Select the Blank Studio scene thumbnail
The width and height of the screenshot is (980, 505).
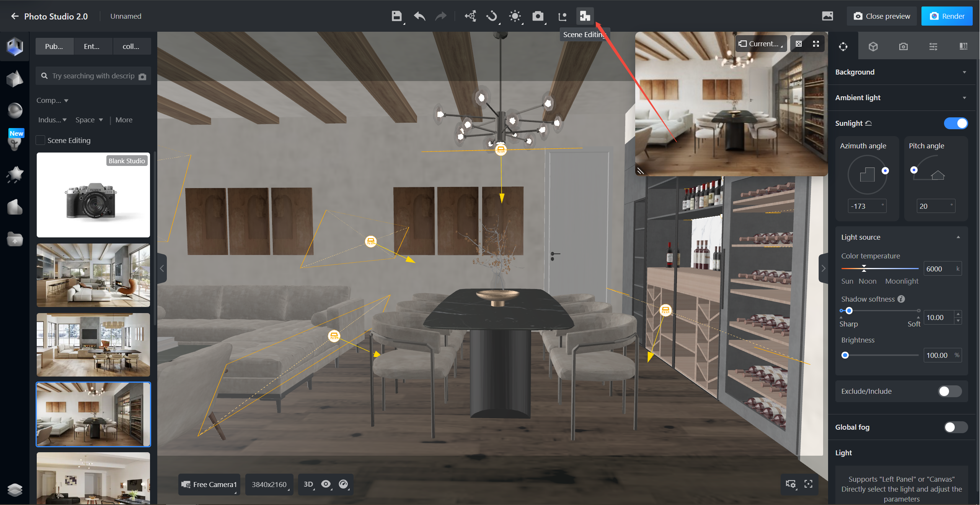(93, 195)
